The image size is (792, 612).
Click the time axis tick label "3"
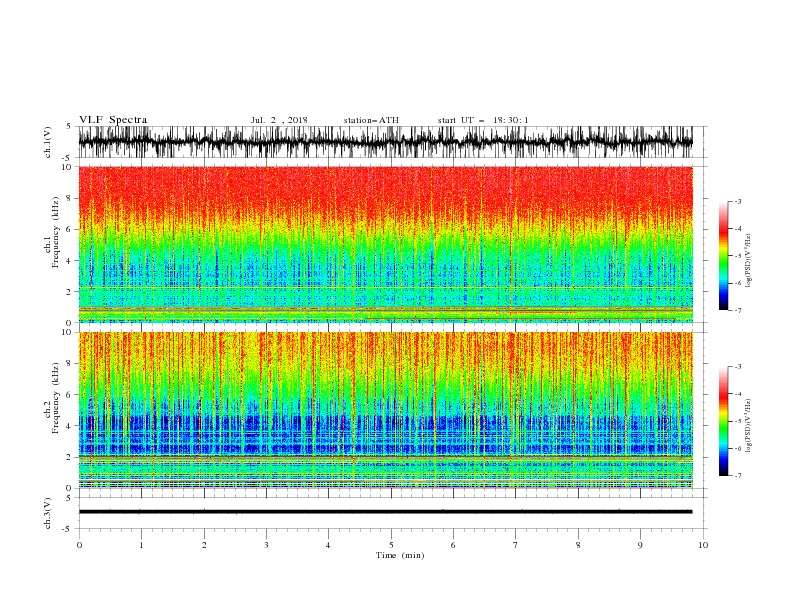(x=266, y=545)
